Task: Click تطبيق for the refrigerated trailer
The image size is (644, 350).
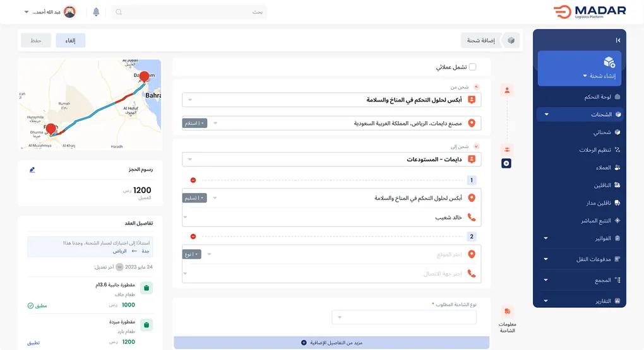Action: tap(33, 342)
